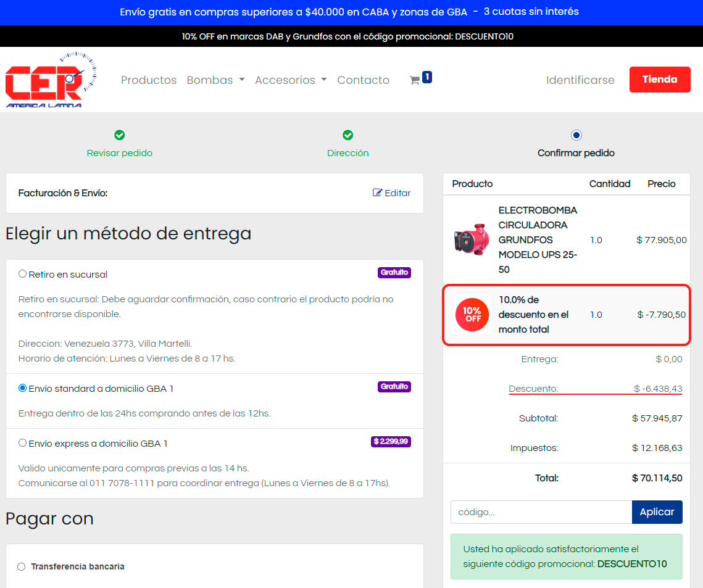Click the Producto column header

pyautogui.click(x=472, y=184)
